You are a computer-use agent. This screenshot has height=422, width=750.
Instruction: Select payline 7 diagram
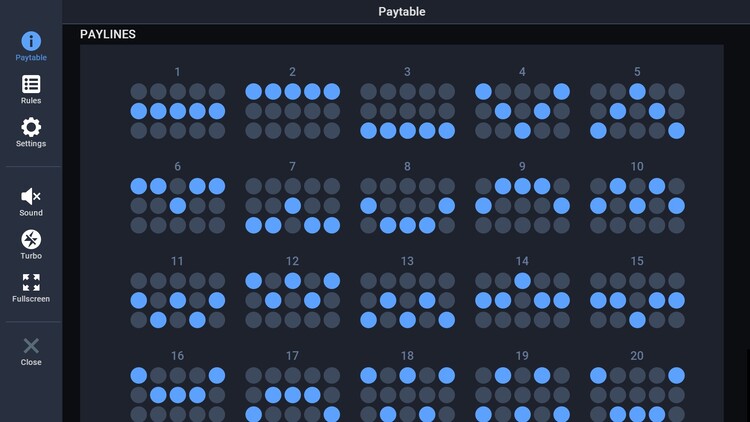292,205
